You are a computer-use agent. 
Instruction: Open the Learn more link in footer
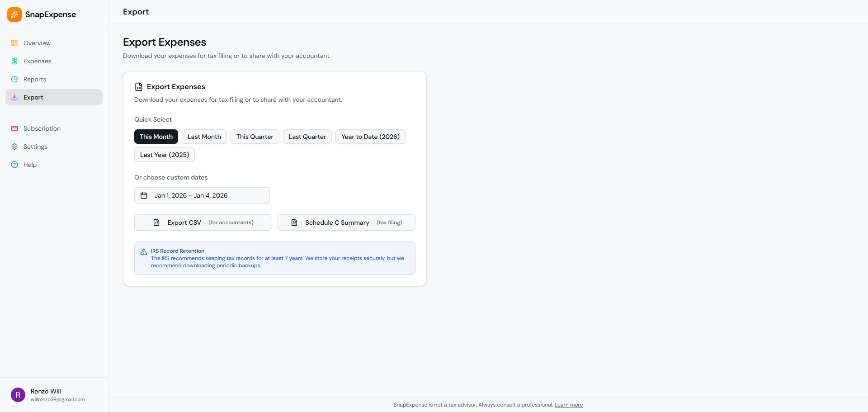coord(568,405)
